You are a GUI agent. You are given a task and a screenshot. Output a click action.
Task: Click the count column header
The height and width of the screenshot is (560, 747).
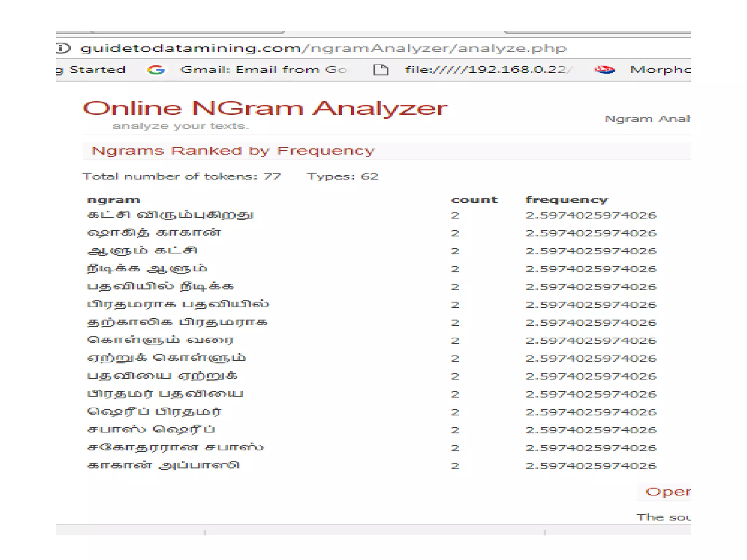474,200
